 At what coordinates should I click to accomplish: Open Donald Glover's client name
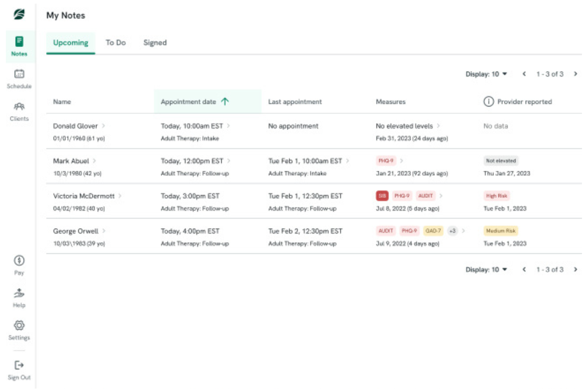click(x=75, y=126)
